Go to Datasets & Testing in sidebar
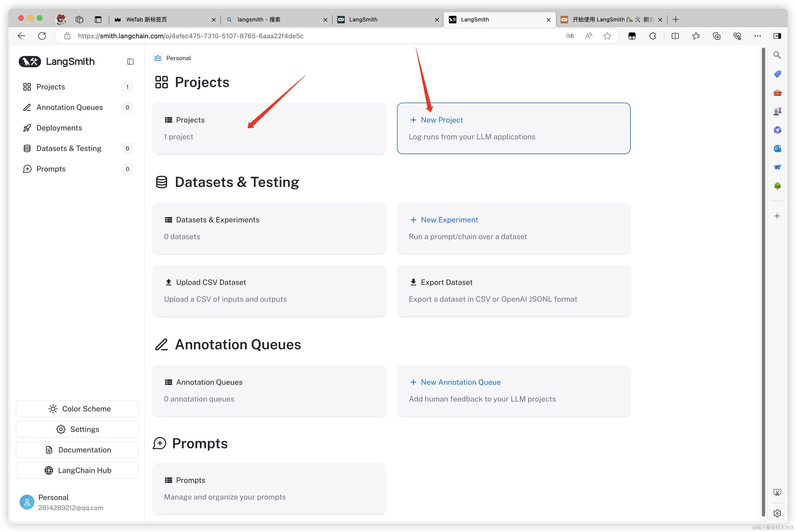Viewport: 796px width, 532px height. (x=69, y=148)
